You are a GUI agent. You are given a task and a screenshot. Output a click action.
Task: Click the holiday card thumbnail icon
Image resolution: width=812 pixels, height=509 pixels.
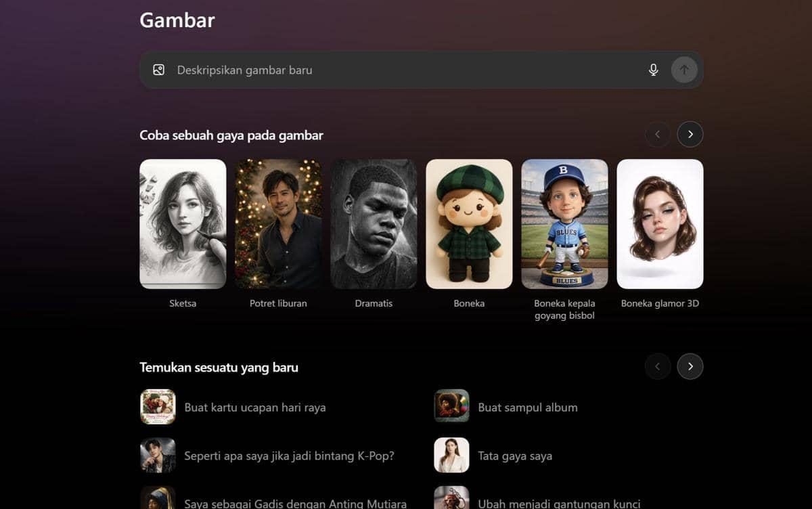point(158,407)
